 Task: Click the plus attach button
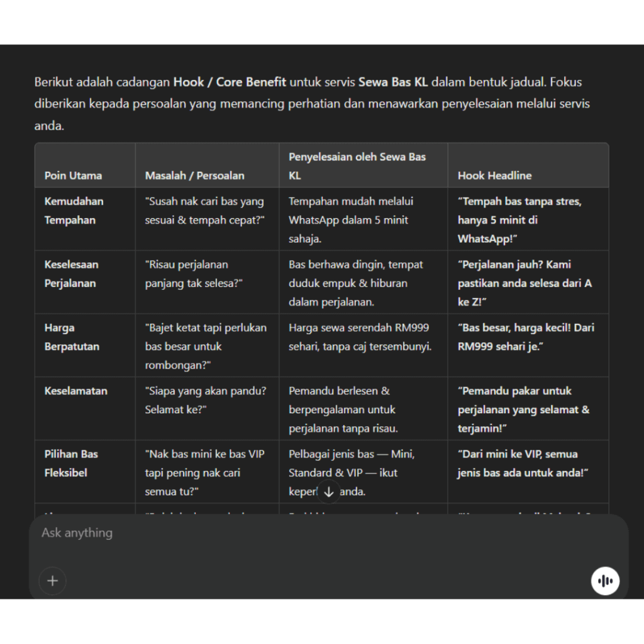point(52,580)
